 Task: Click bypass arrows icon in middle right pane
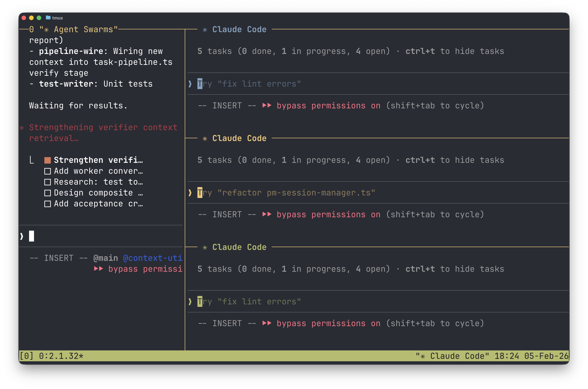pos(267,214)
